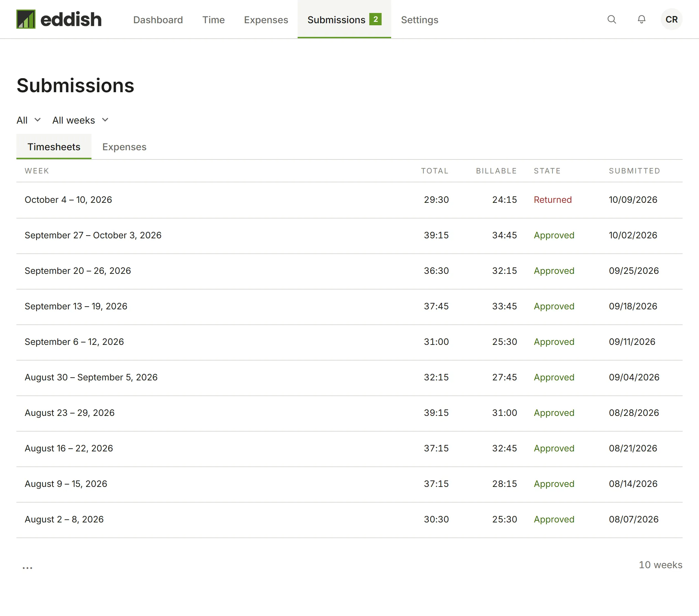
Task: Expand the All status filter dropdown
Action: 29,120
